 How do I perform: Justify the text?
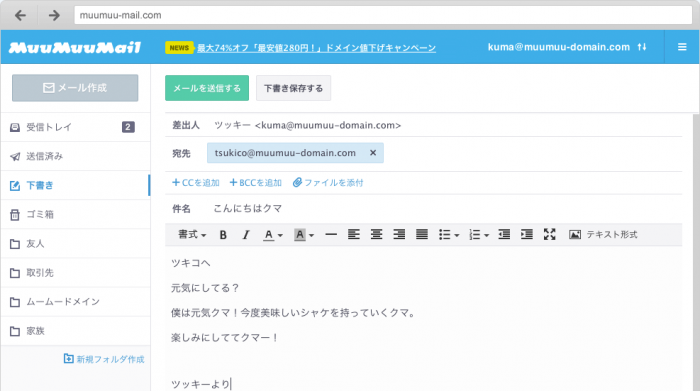(x=422, y=234)
